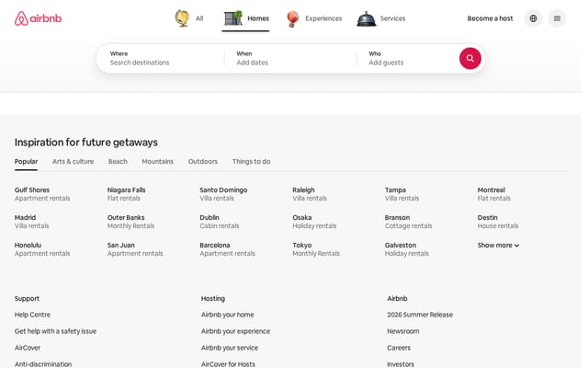
Task: Click the globe icon next to All
Action: (x=182, y=18)
